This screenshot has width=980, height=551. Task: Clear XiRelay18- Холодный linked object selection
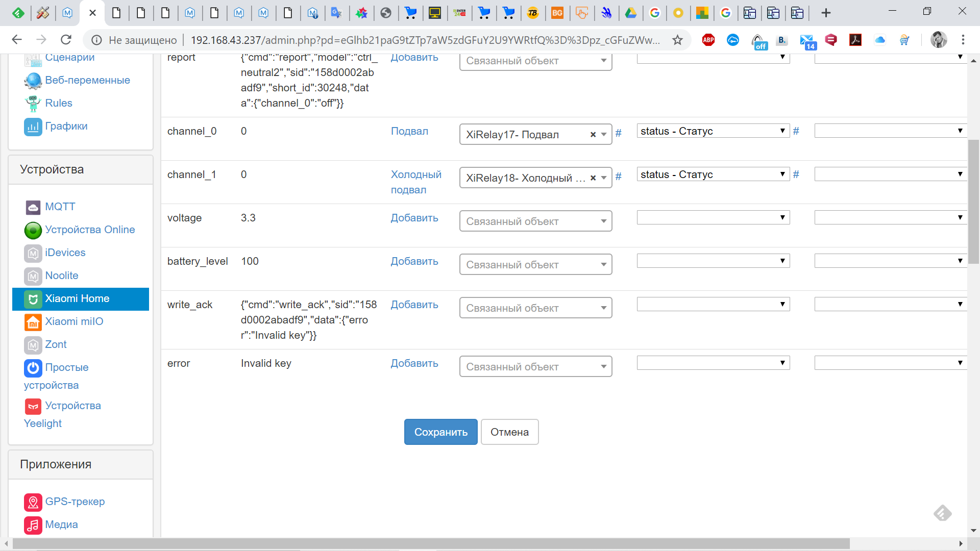(593, 179)
